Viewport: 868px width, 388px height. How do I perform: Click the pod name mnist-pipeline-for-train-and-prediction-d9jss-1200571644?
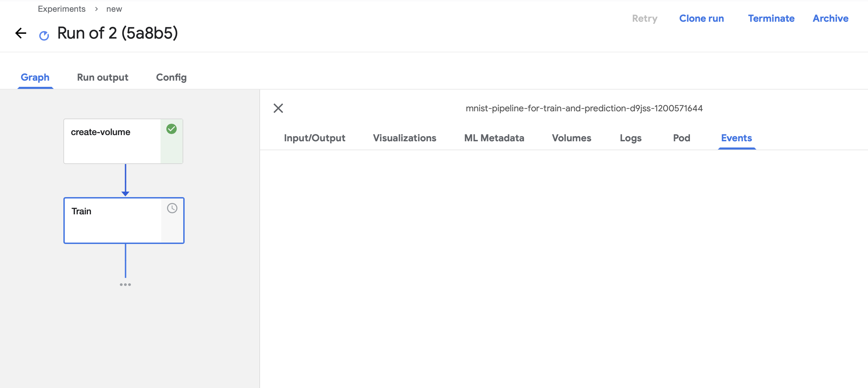click(584, 108)
